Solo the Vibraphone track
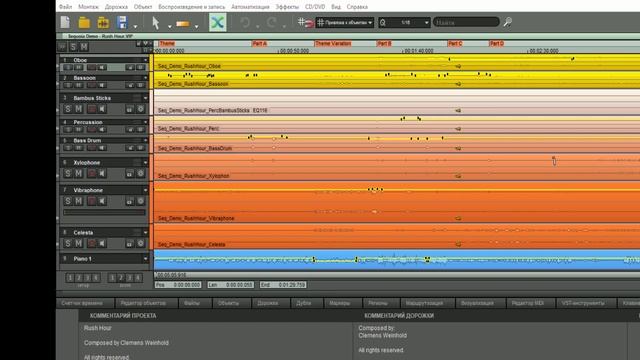The width and height of the screenshot is (640, 360). click(68, 201)
